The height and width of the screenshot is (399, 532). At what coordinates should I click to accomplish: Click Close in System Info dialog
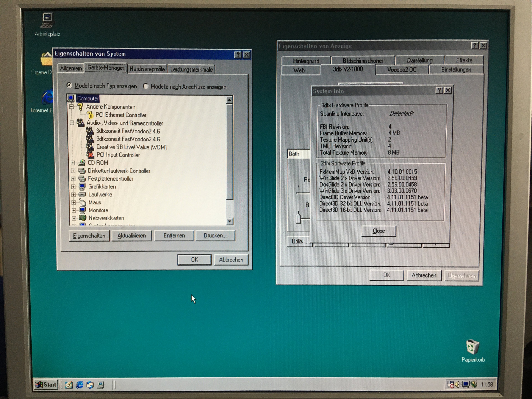pos(378,231)
